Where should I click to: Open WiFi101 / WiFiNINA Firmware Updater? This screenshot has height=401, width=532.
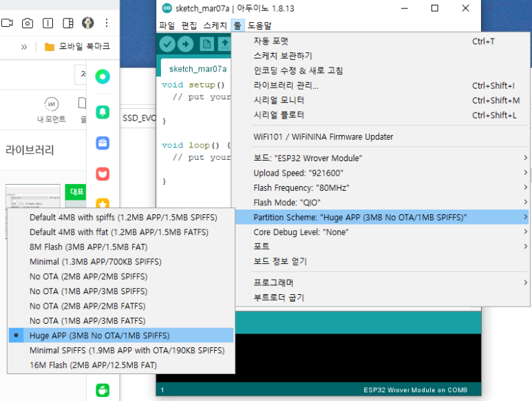click(x=380, y=137)
